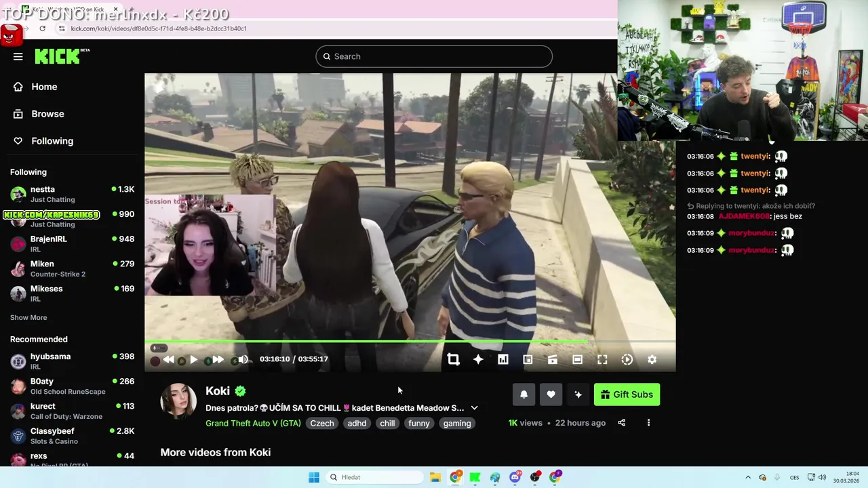Open Windows Start menu

[x=314, y=477]
